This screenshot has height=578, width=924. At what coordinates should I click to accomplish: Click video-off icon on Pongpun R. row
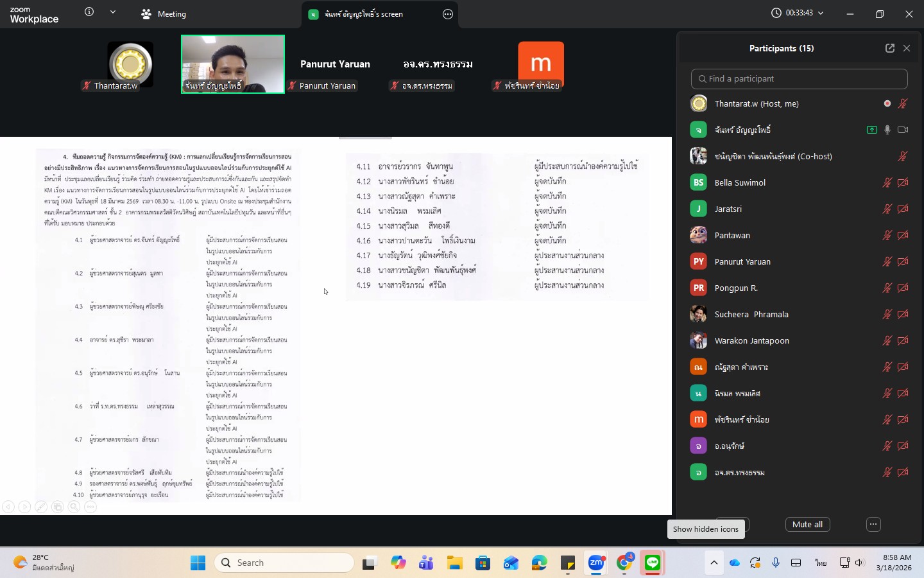pos(903,288)
